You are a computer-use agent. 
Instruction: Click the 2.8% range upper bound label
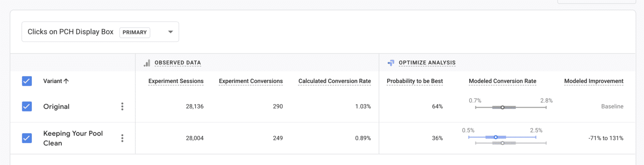546,101
